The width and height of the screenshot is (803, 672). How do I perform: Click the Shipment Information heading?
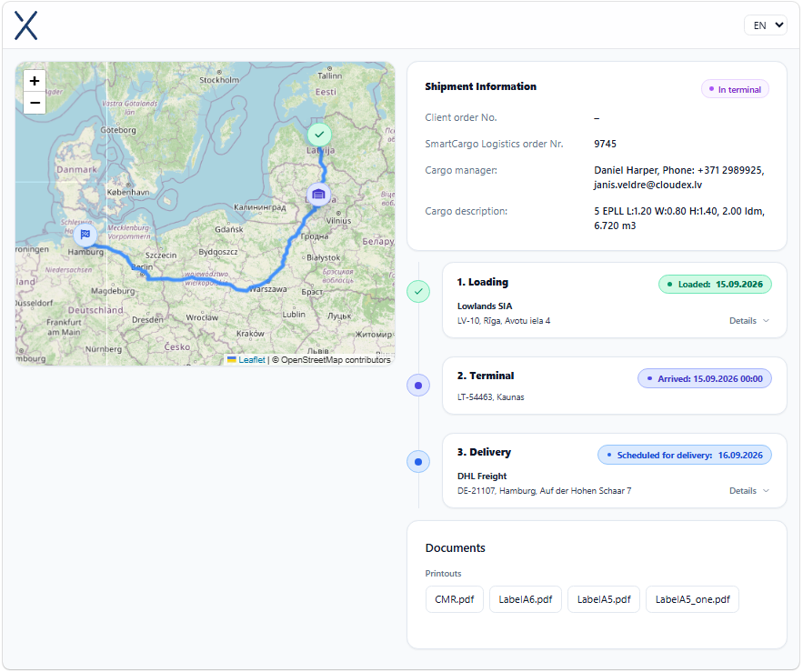point(481,86)
